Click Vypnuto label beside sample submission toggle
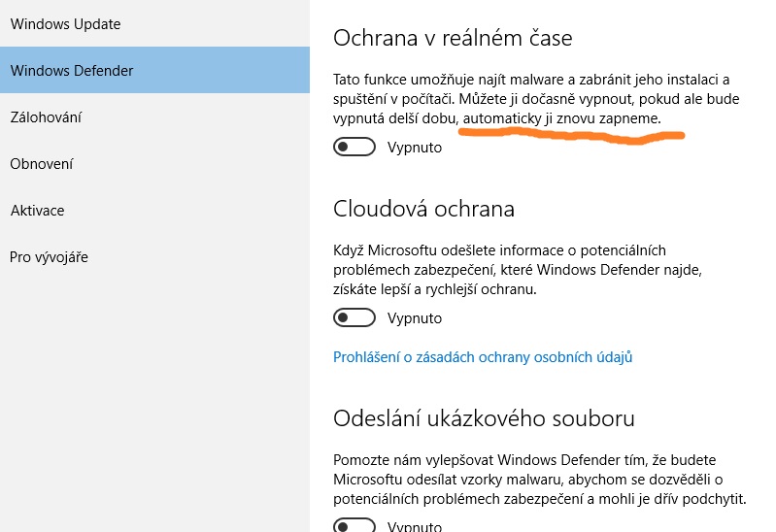The height and width of the screenshot is (532, 776). pos(415,526)
